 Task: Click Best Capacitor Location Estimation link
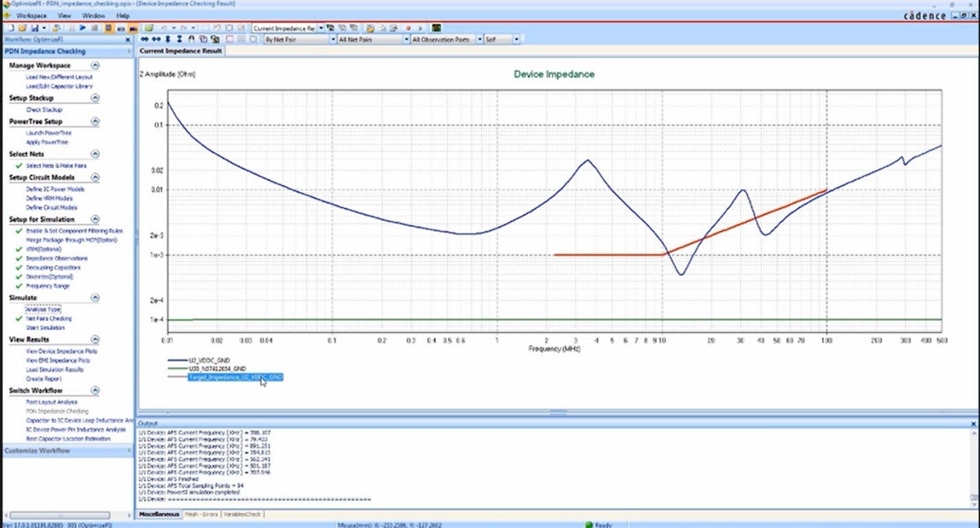point(68,439)
